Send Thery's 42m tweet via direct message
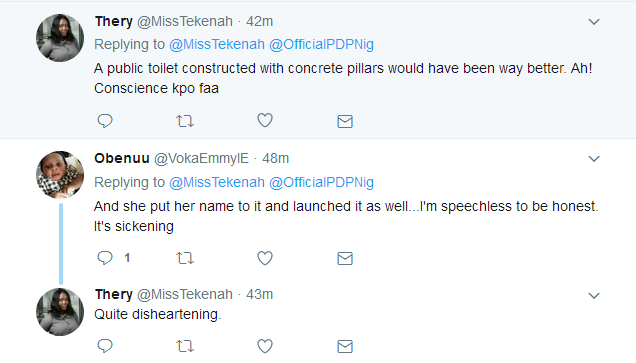Screen dimensions: 636x363 coord(345,121)
